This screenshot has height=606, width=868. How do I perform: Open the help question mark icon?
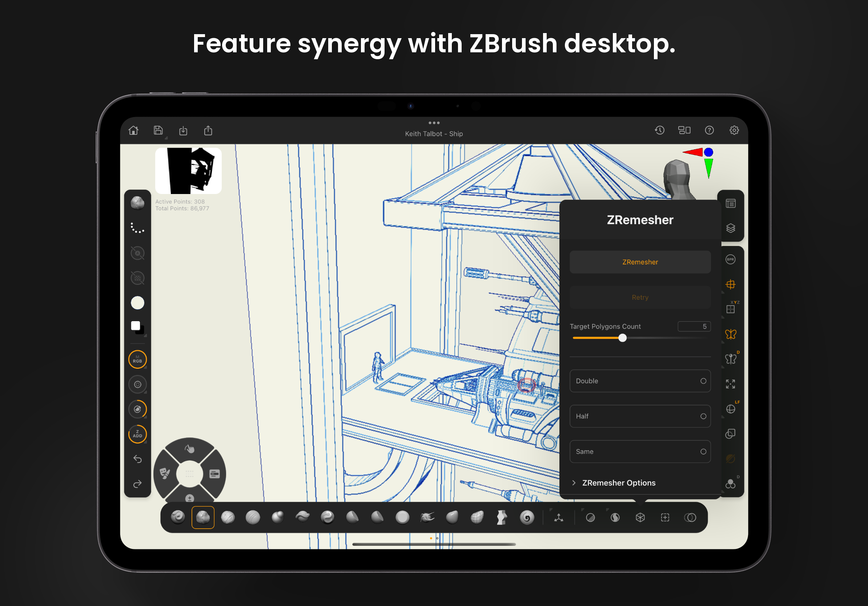point(709,130)
